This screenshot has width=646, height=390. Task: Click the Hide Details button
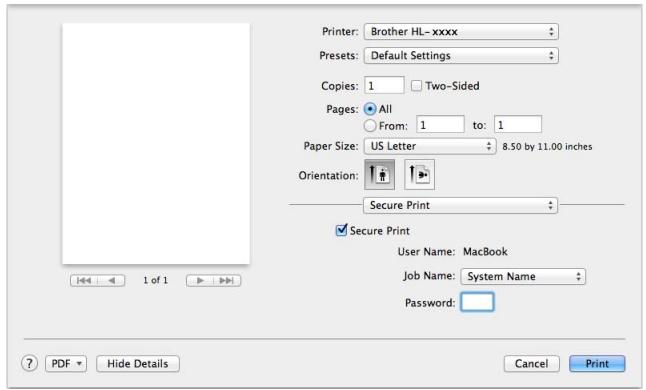click(x=138, y=364)
